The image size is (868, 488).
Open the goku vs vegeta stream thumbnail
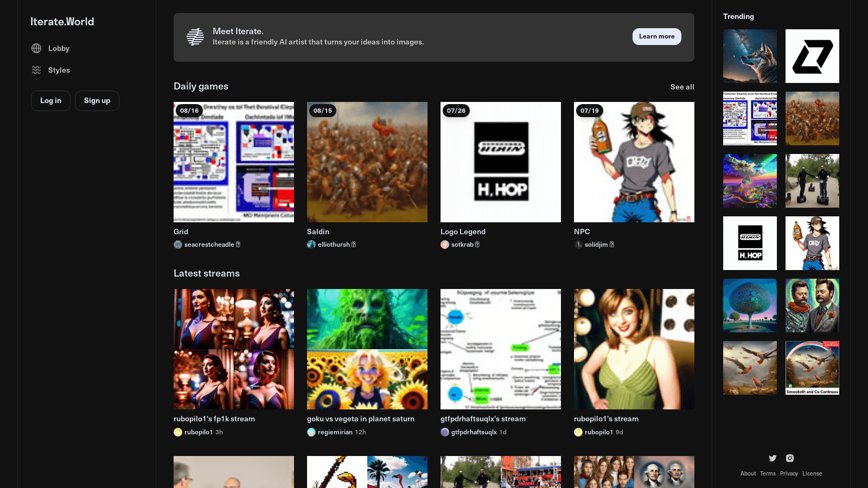tap(367, 349)
